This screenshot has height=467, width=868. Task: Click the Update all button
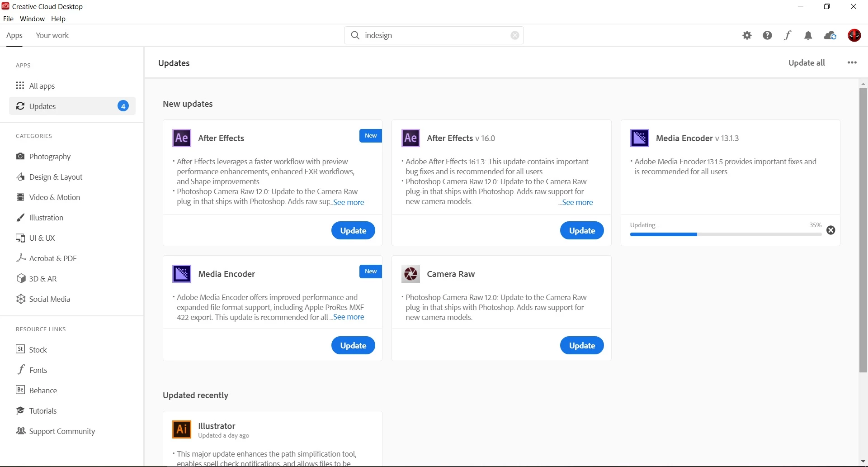click(x=807, y=63)
